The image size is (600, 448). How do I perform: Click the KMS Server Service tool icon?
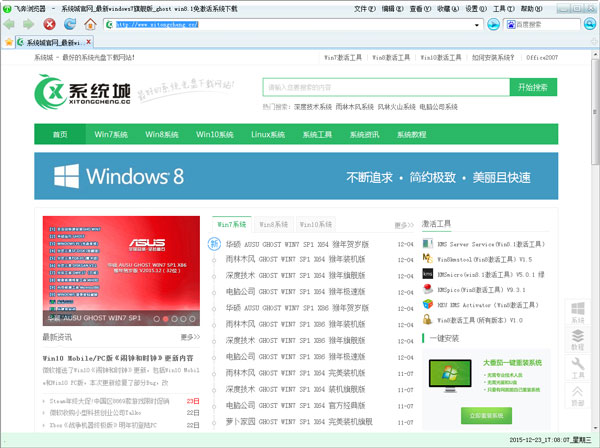(427, 244)
